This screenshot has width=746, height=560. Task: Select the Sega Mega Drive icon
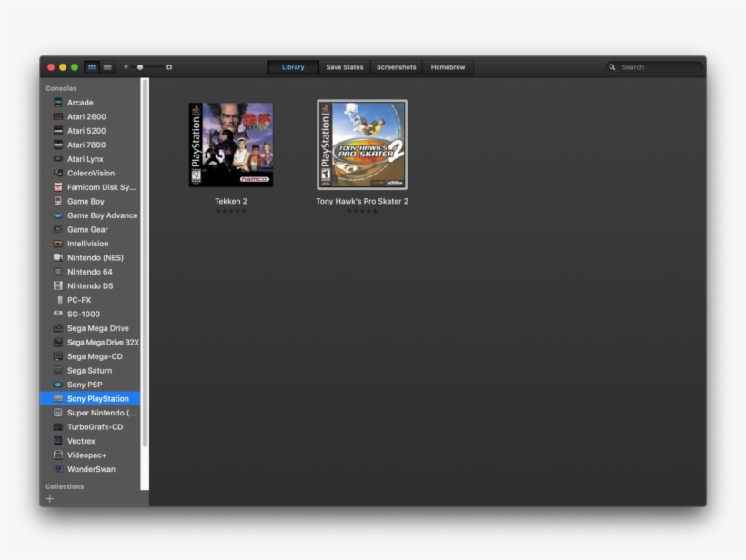[x=58, y=328]
